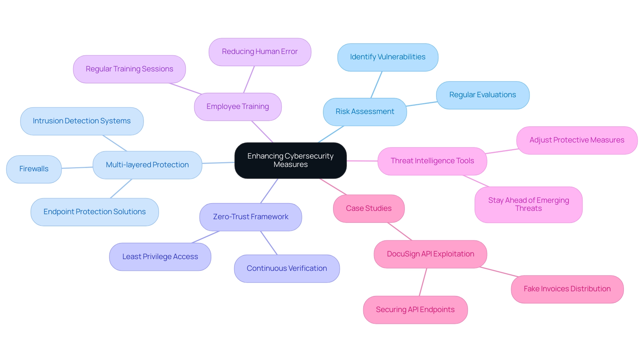644x363 pixels.
Task: Select the Zero-Trust Framework node
Action: pos(252,216)
